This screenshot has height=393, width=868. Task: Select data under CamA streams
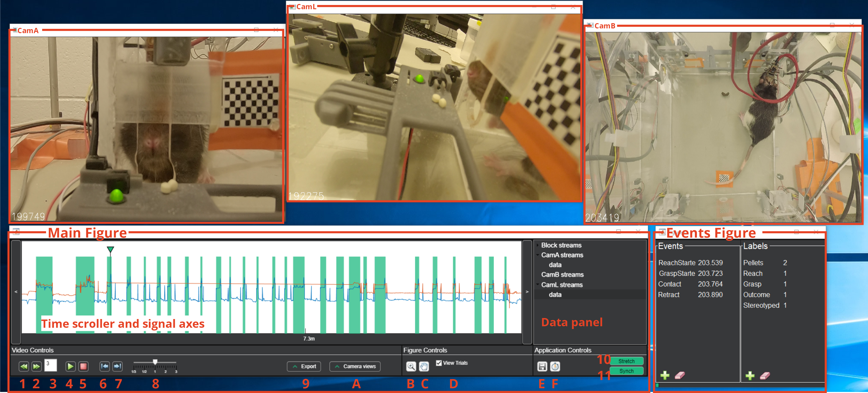click(555, 265)
